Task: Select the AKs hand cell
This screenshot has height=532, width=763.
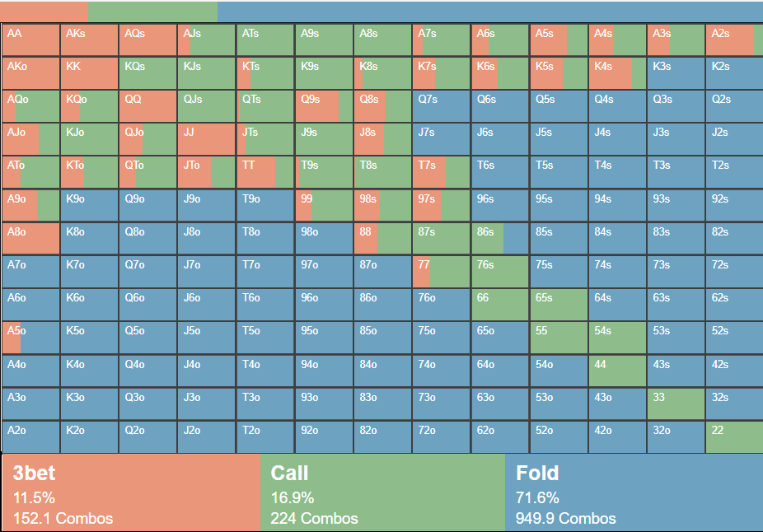Action: tap(90, 40)
